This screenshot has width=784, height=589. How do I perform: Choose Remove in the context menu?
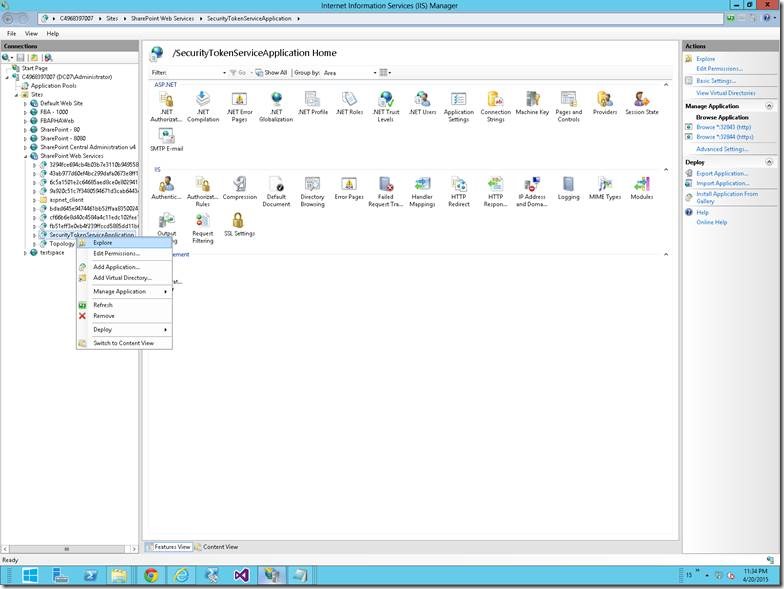[x=124, y=316]
